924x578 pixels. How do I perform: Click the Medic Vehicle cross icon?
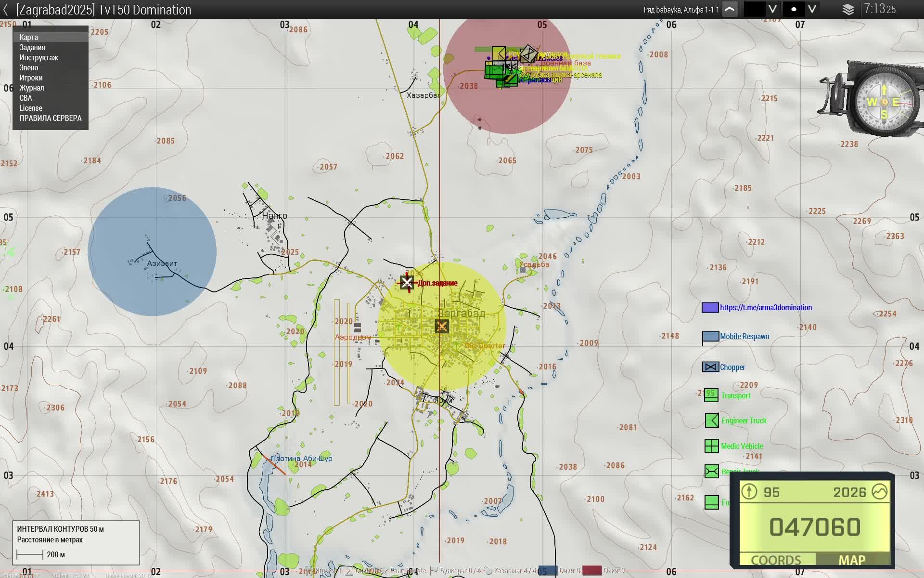click(711, 446)
